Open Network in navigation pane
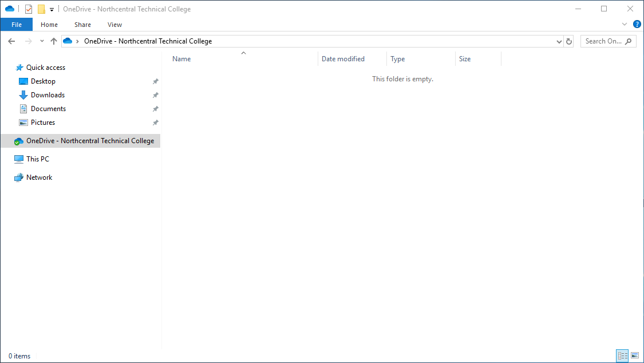 [x=39, y=177]
